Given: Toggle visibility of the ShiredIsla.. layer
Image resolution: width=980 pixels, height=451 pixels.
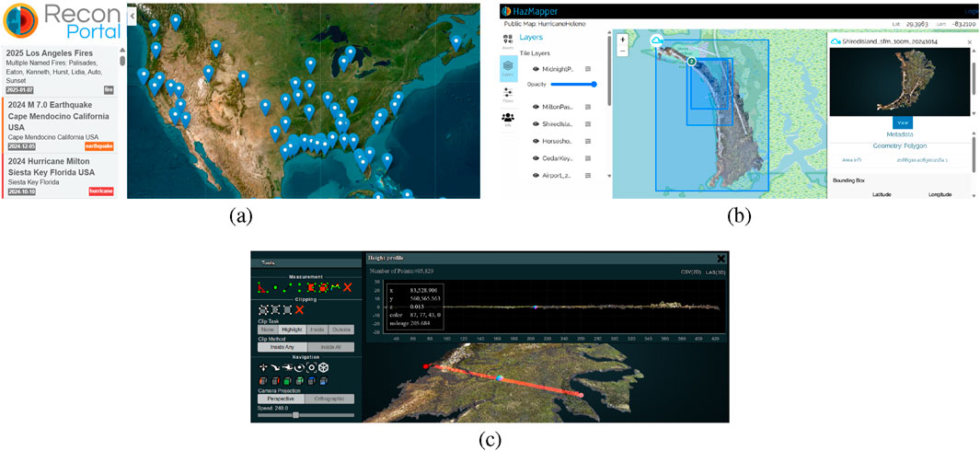Looking at the screenshot, I should [x=536, y=124].
